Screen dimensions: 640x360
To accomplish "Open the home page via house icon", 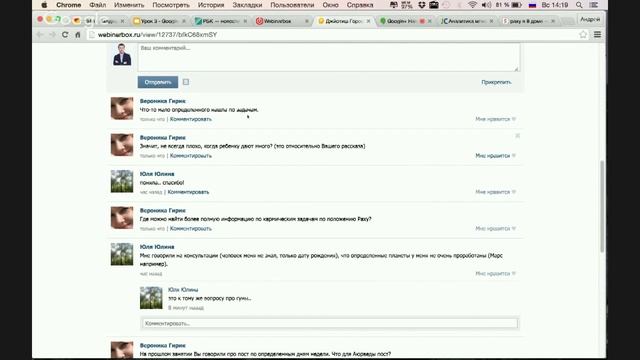I will [78, 35].
